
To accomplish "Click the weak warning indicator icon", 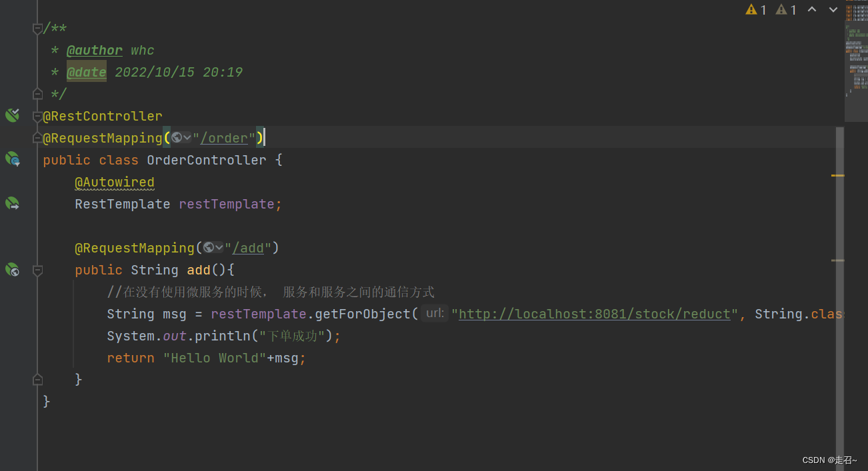I will click(781, 9).
